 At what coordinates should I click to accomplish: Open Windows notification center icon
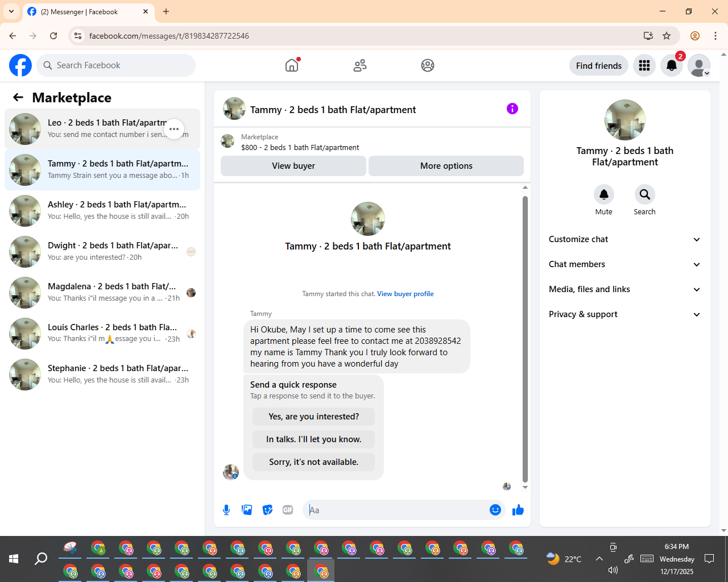coord(709,559)
